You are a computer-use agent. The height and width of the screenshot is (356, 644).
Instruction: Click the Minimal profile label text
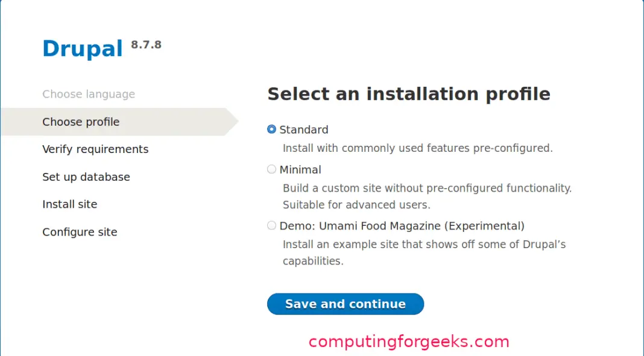(300, 169)
